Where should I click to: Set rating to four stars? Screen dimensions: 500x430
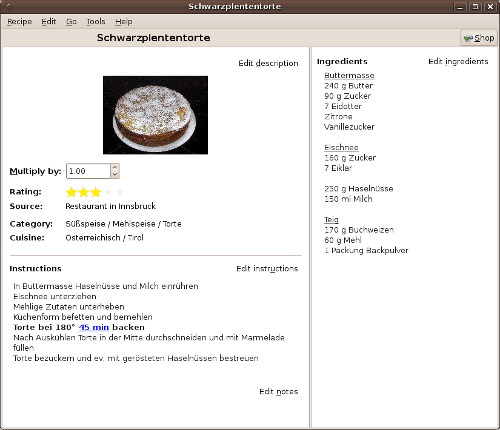108,192
